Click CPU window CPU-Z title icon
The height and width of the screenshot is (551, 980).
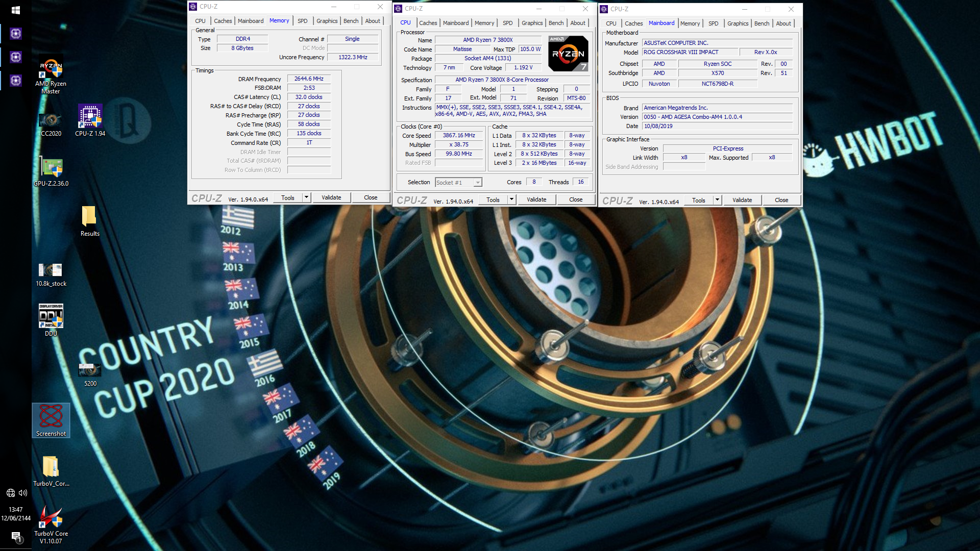[398, 9]
